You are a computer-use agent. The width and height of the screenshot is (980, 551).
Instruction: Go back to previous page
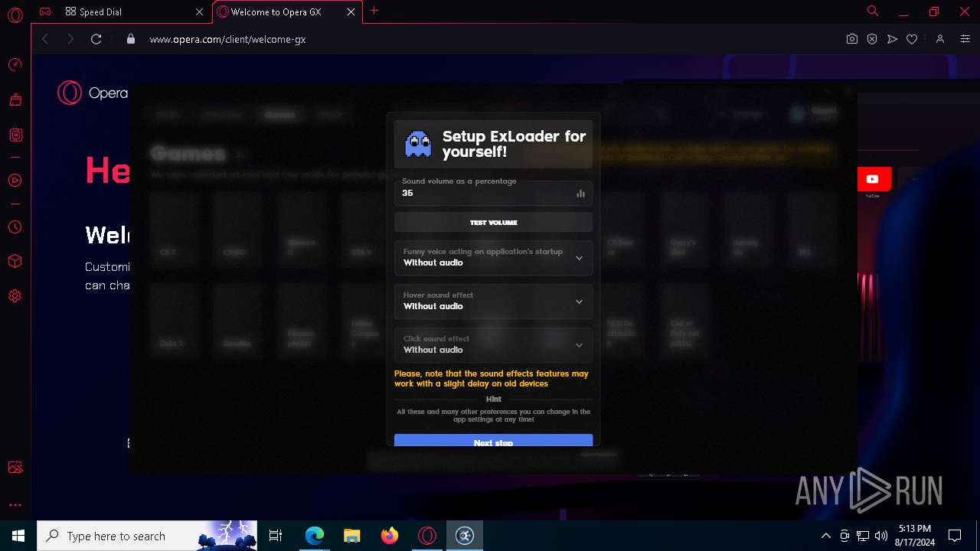[45, 39]
